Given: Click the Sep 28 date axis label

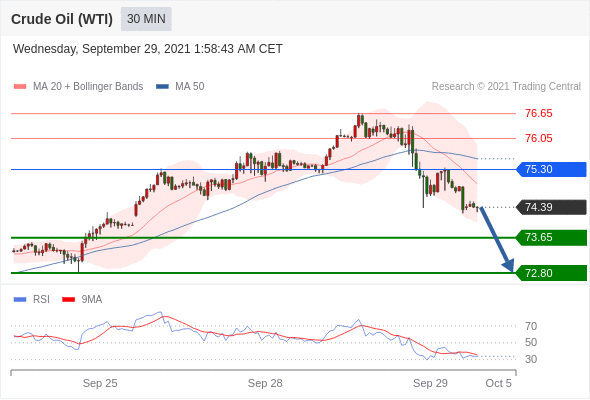Looking at the screenshot, I should [x=265, y=383].
